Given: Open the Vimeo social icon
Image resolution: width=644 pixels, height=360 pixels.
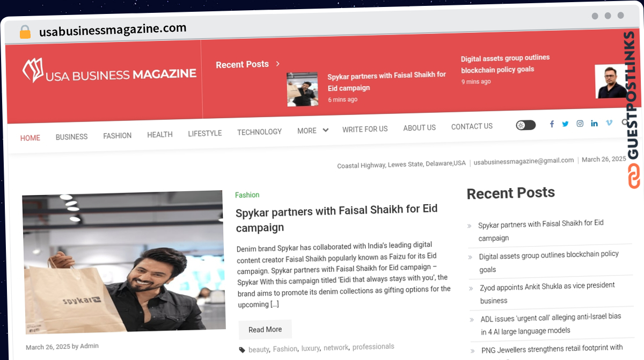Looking at the screenshot, I should click(x=609, y=123).
